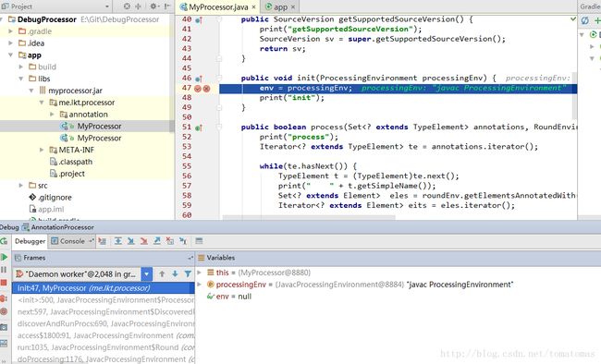Click the Drop Frame icon
The width and height of the screenshot is (601, 364).
pyautogui.click(x=170, y=241)
